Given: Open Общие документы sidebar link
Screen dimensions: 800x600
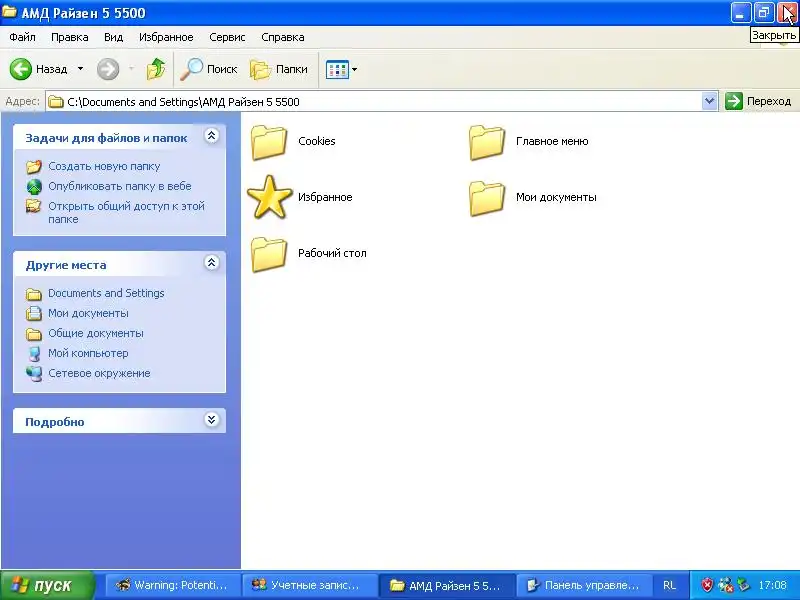Looking at the screenshot, I should 96,333.
